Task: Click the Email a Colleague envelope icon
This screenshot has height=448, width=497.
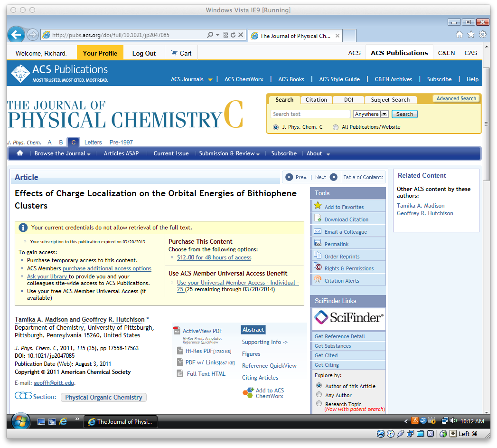Action: point(318,231)
